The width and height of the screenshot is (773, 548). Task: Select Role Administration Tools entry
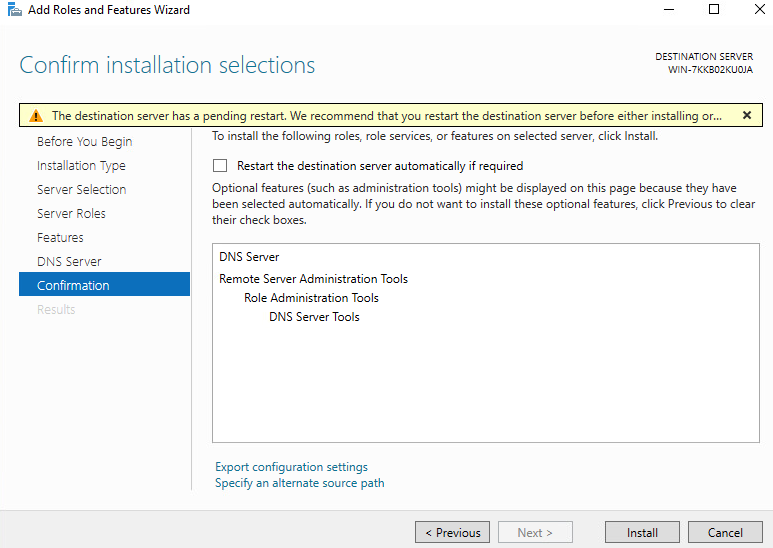[311, 298]
